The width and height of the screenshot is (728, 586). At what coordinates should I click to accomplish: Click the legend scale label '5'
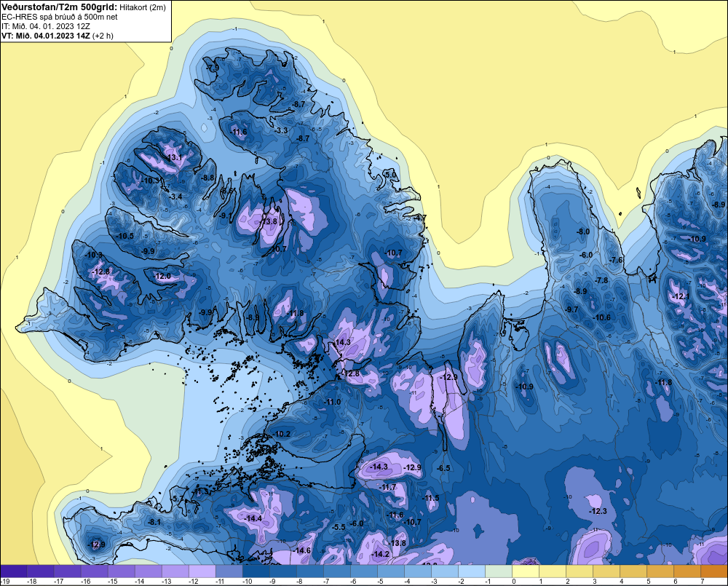coord(648,582)
